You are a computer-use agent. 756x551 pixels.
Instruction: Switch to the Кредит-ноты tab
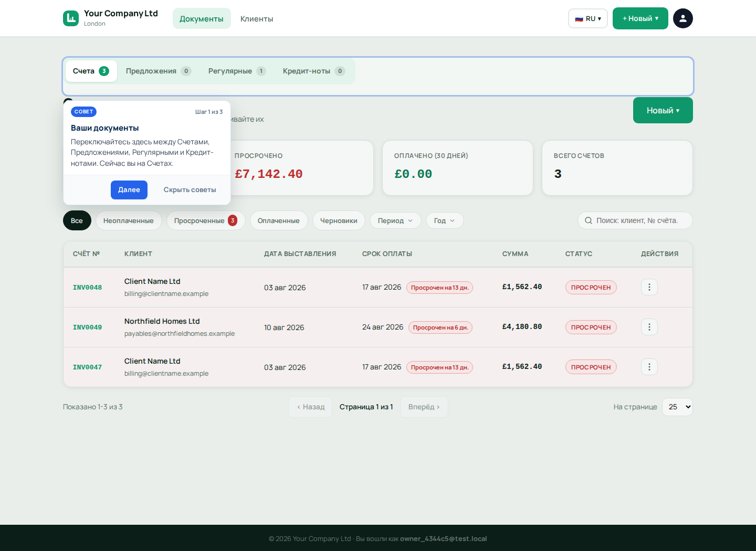coord(313,71)
